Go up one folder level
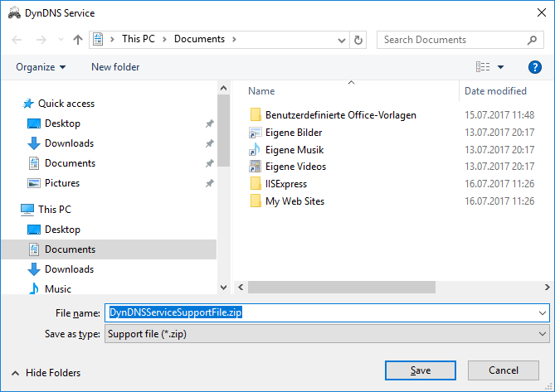The width and height of the screenshot is (555, 392). coord(77,40)
